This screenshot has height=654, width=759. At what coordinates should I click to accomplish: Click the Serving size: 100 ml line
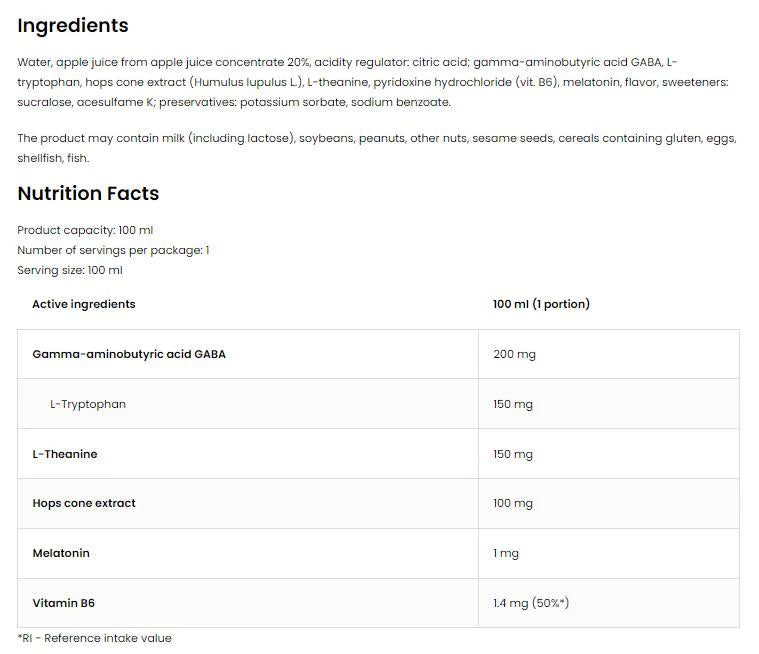click(70, 270)
